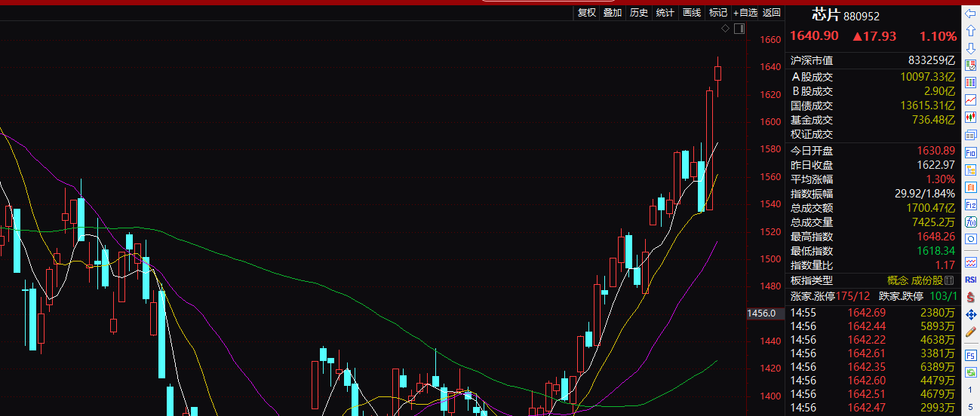Open the line trend chart icon
Image resolution: width=980 pixels, height=416 pixels.
point(971,99)
